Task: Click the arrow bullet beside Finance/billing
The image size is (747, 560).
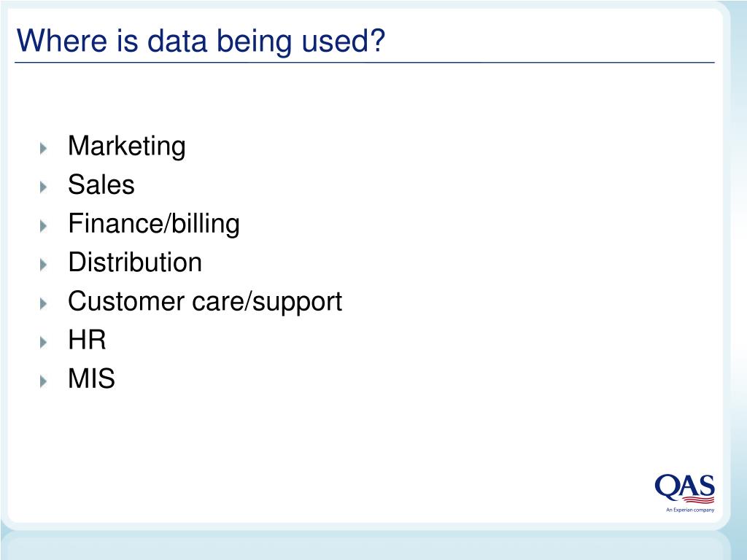Action: [x=43, y=226]
